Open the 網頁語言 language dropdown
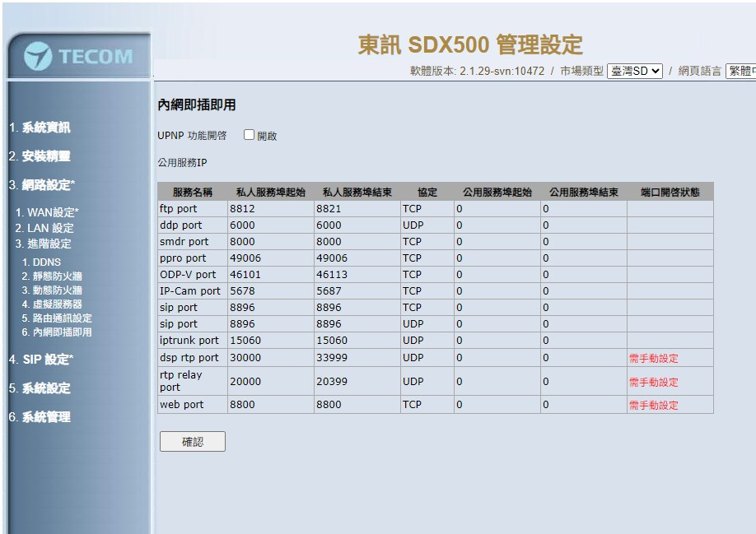Viewport: 756px width, 534px height. click(741, 72)
